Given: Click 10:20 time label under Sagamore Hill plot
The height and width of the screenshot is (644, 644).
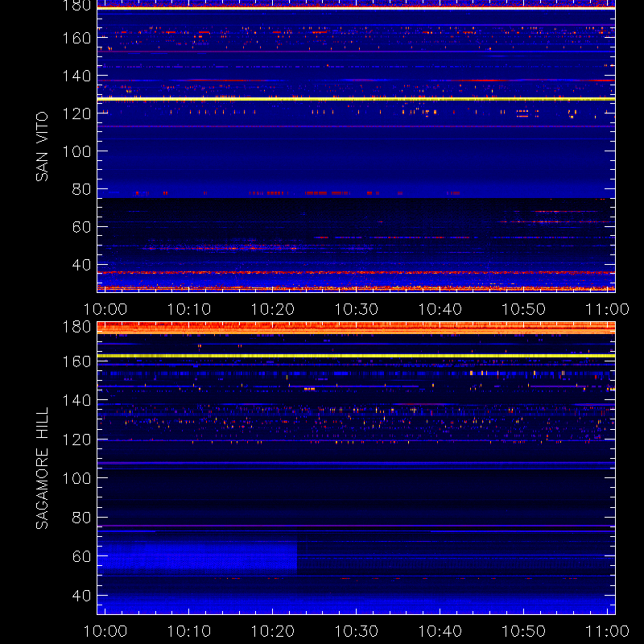Looking at the screenshot, I should [x=273, y=631].
